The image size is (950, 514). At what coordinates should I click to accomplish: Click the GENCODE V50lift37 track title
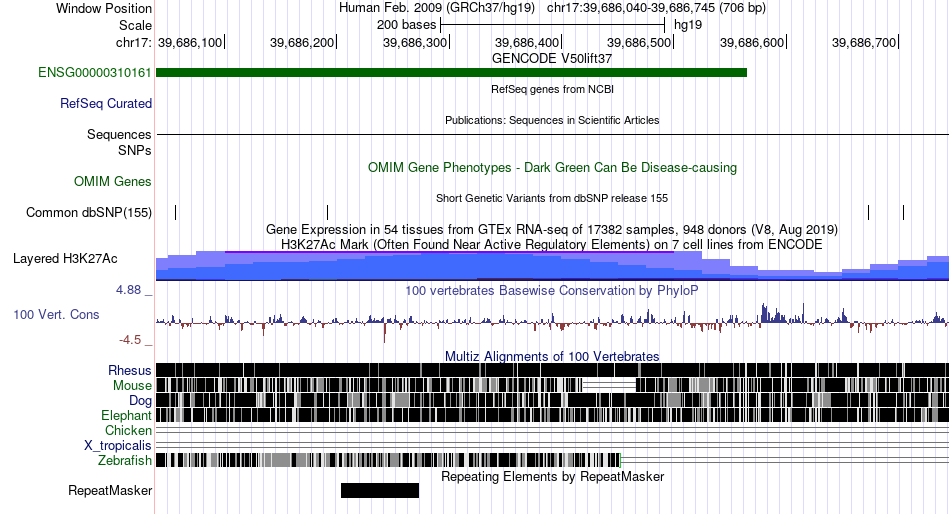click(552, 59)
